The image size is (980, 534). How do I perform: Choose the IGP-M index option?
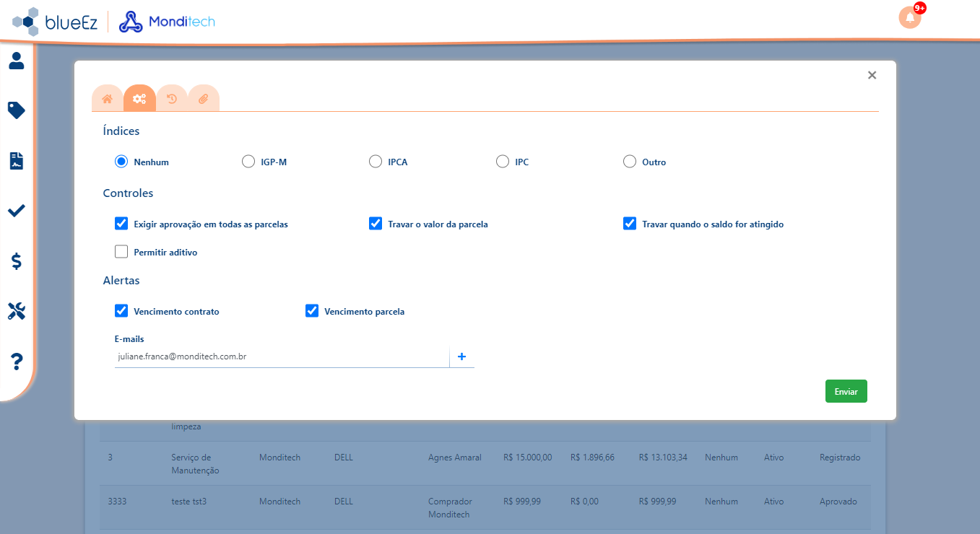tap(248, 162)
